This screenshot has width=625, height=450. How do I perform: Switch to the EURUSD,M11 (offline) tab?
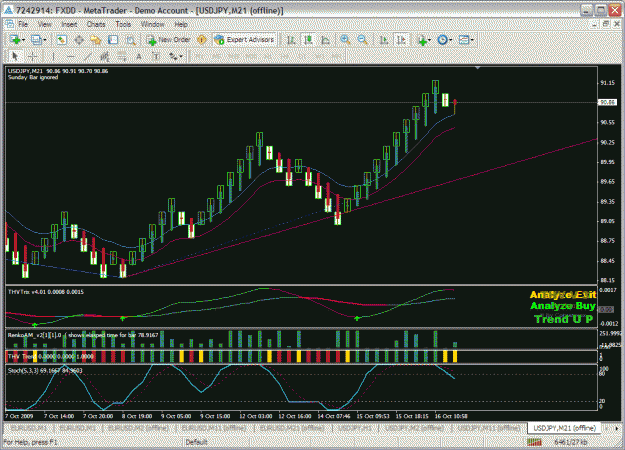point(214,428)
